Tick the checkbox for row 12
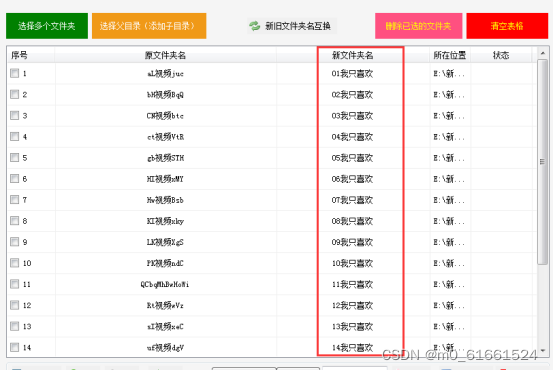 pos(14,305)
